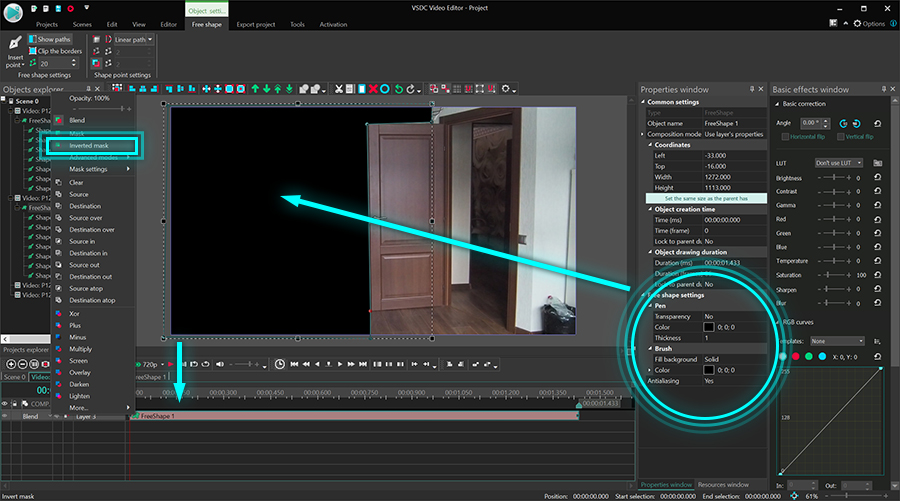This screenshot has width=900, height=501.
Task: Click the green undo arrow icon
Action: [399, 89]
